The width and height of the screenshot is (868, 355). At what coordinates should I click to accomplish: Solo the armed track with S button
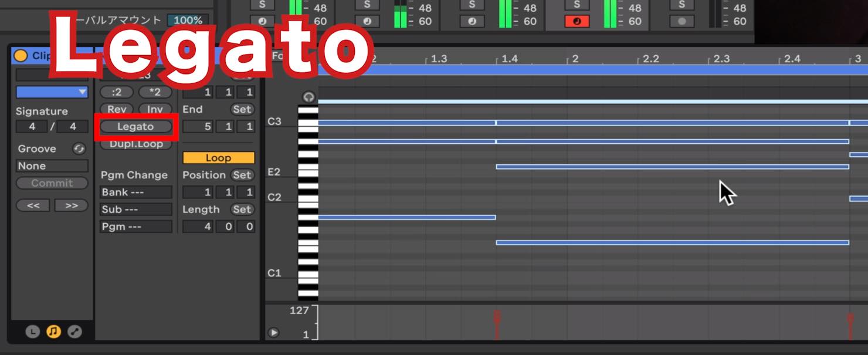577,5
